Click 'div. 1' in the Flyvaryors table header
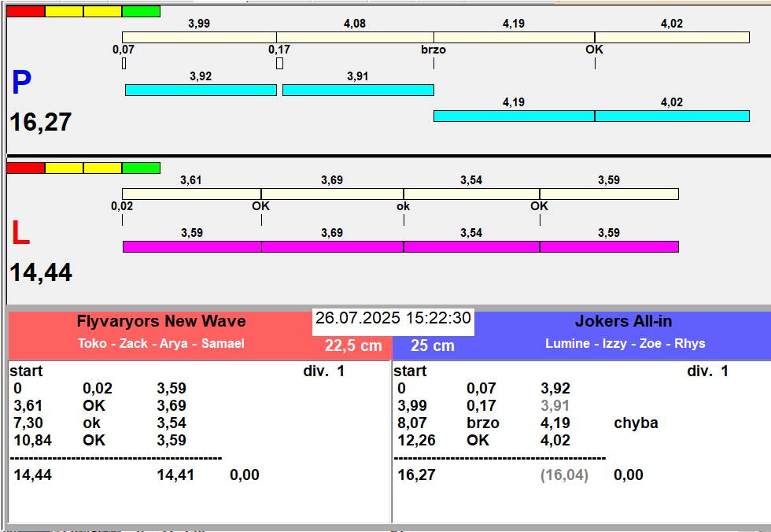 (323, 371)
